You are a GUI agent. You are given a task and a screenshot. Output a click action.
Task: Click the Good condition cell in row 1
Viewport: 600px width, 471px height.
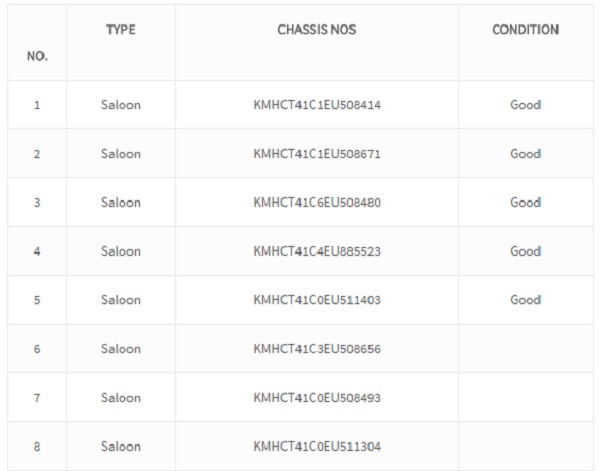click(525, 105)
